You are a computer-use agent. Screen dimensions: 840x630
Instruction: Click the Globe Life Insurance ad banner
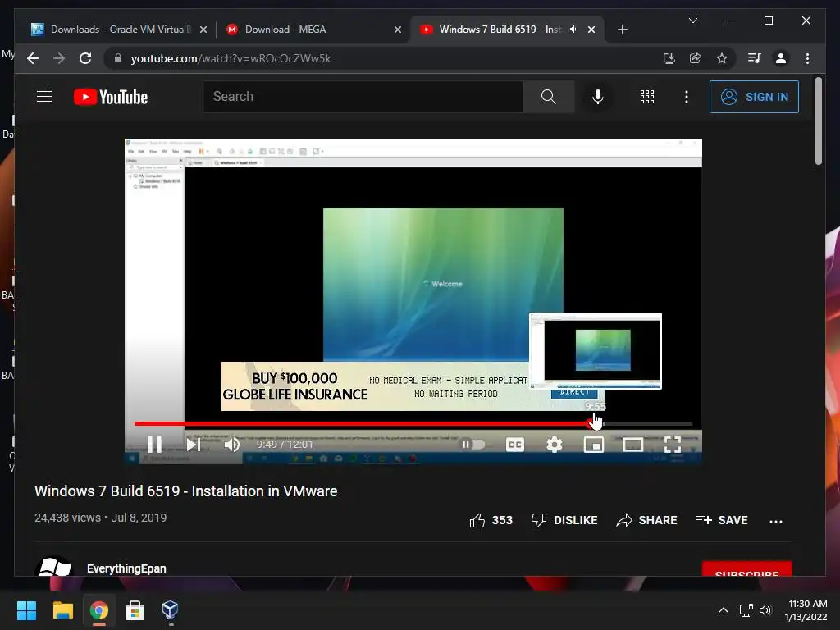(x=375, y=386)
